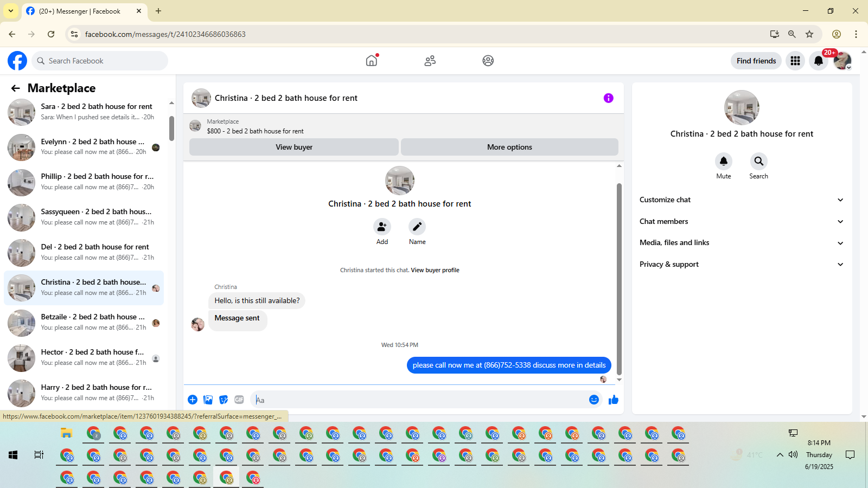Mute the Christina conversation

coord(724,161)
